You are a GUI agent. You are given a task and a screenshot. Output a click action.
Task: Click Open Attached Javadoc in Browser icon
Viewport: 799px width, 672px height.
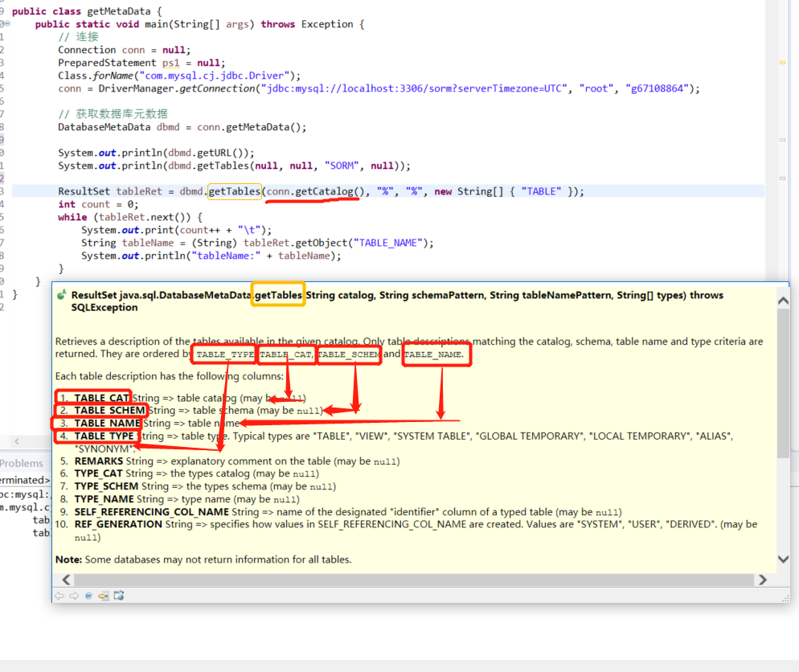(119, 596)
